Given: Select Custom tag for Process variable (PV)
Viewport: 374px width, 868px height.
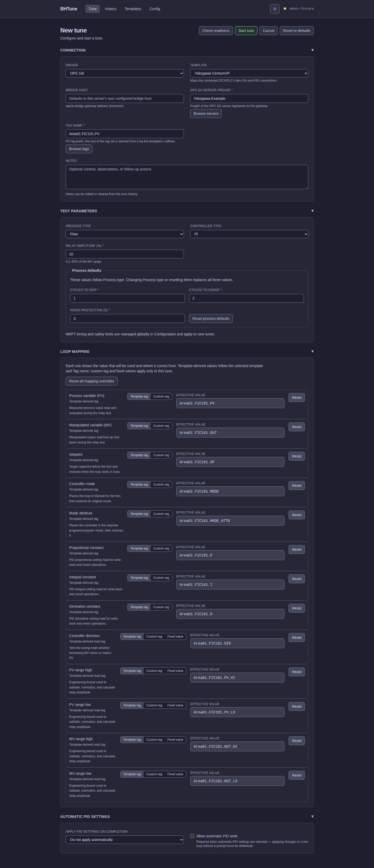Looking at the screenshot, I should [x=161, y=397].
